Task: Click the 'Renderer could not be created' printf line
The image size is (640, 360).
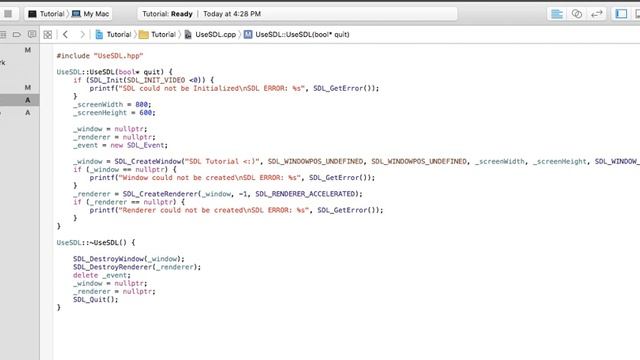Action: tap(236, 211)
